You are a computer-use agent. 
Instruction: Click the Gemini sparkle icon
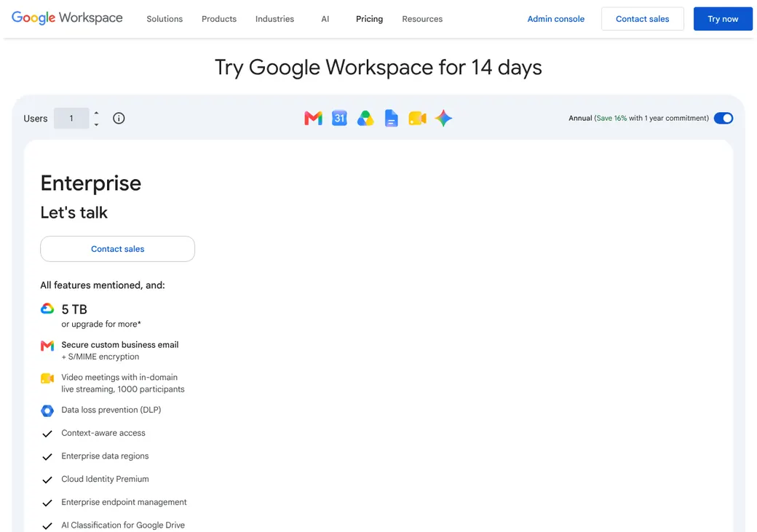click(443, 119)
